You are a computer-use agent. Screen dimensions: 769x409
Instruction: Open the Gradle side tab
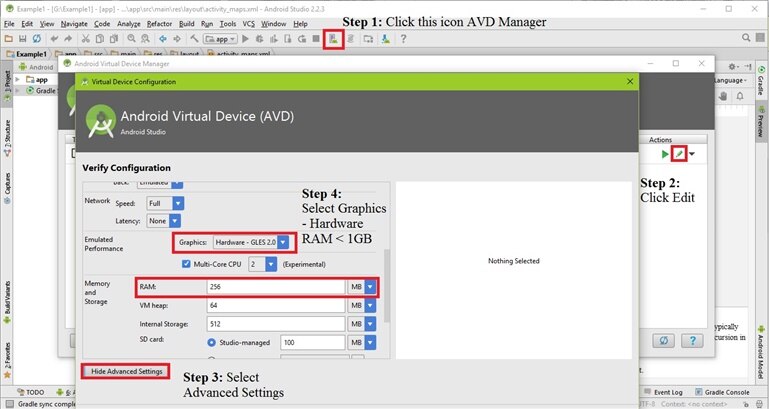(x=761, y=81)
